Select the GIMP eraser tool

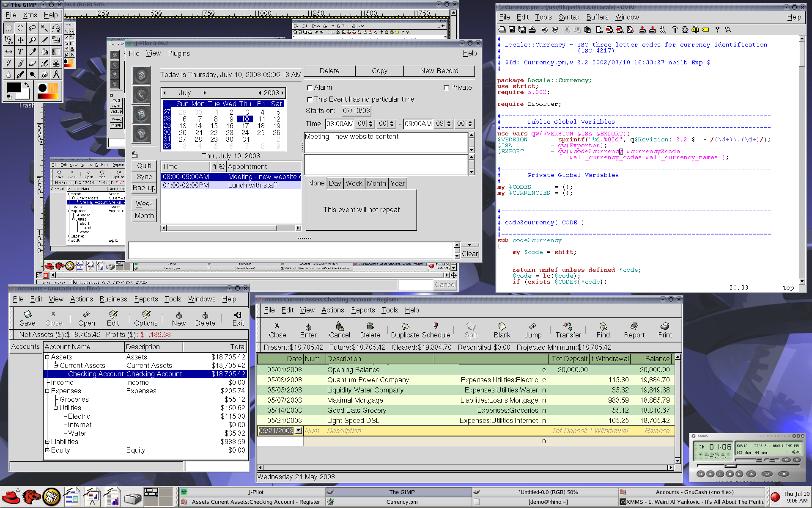(x=32, y=63)
